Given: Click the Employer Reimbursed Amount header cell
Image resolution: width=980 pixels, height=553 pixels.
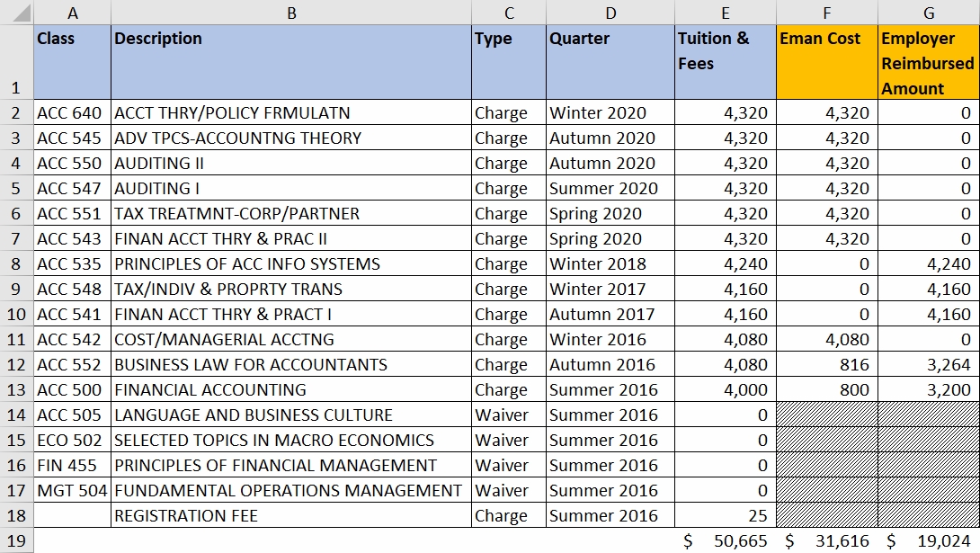Looking at the screenshot, I should pyautogui.click(x=928, y=63).
